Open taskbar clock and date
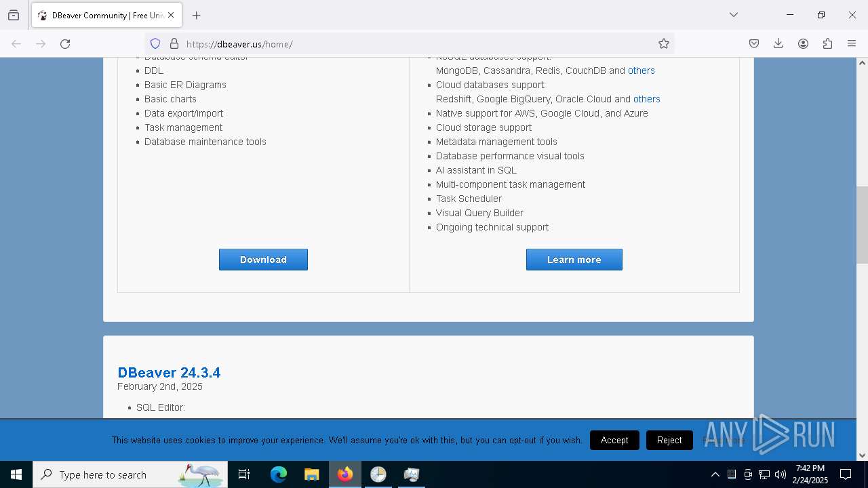The height and width of the screenshot is (488, 868). 810,474
